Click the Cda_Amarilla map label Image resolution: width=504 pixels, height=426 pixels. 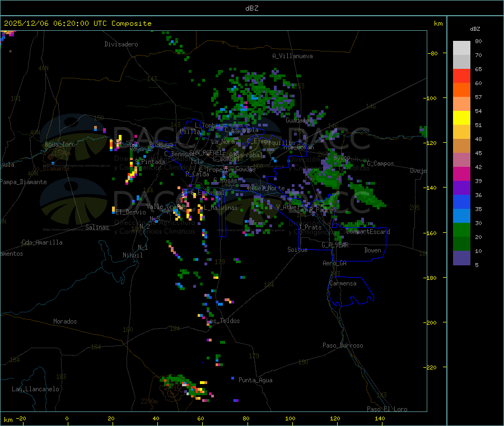(42, 242)
